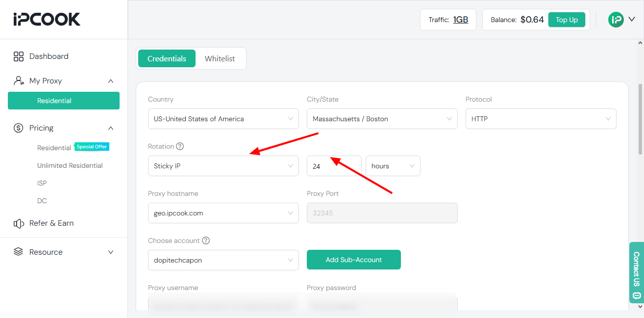Click the green profile avatar icon
The height and width of the screenshot is (318, 644).
[616, 20]
